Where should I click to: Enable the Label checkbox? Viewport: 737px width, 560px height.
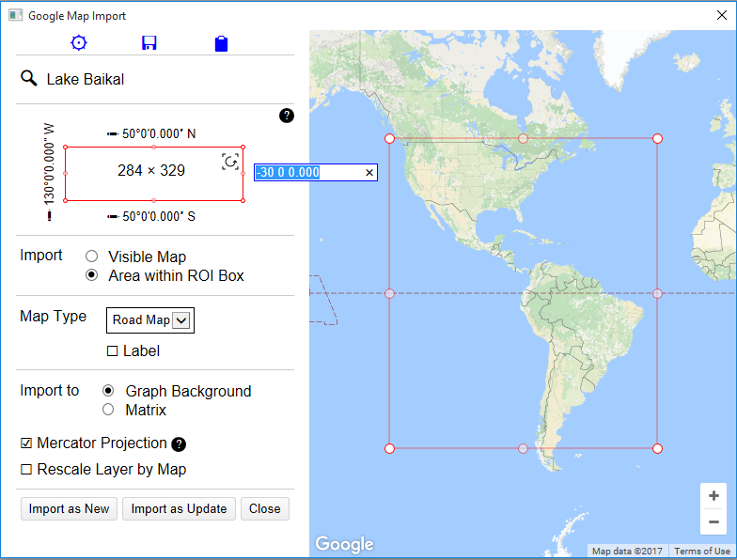[113, 351]
